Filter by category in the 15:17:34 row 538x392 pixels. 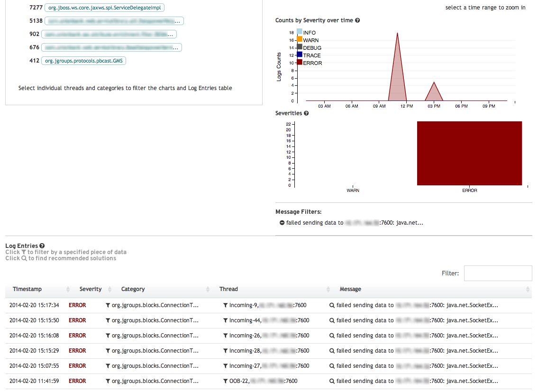coord(108,305)
